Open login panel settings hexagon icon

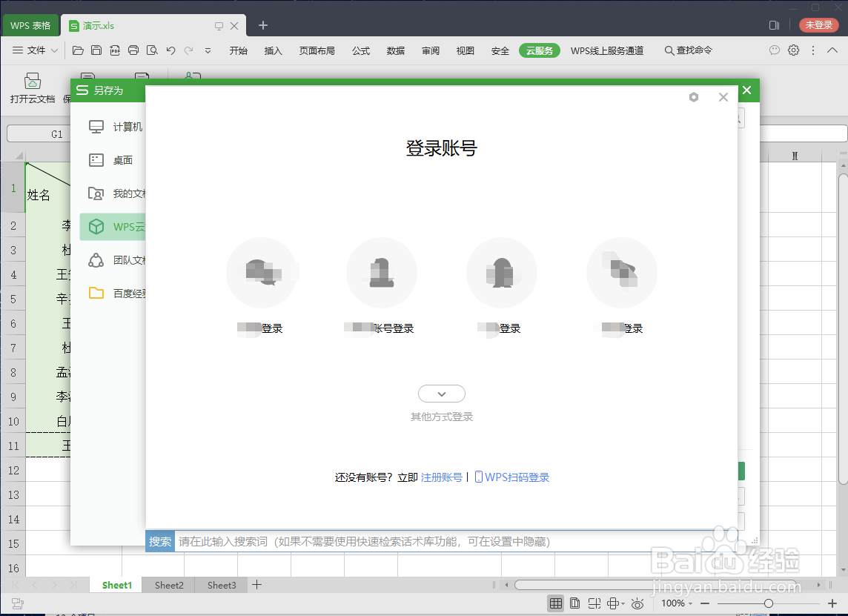point(694,97)
